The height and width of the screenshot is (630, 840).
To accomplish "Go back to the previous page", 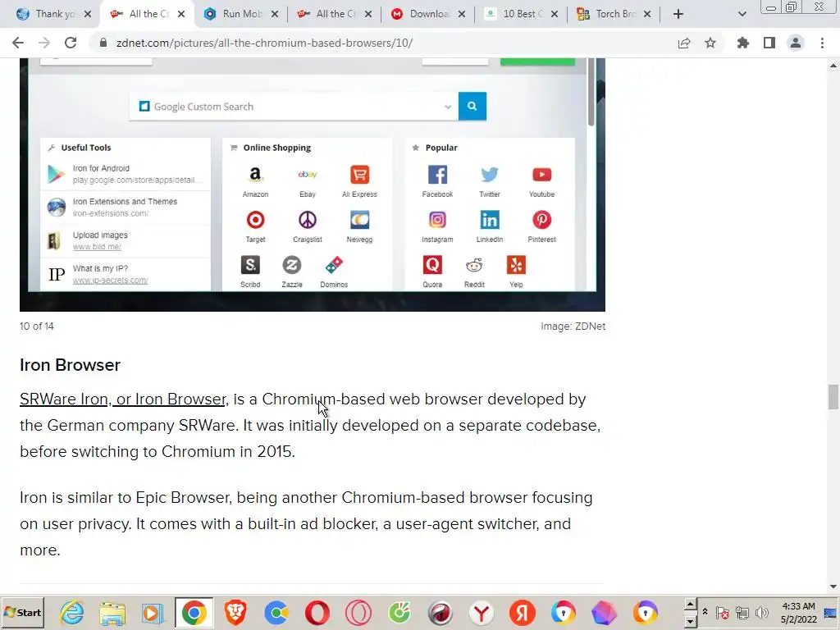I will click(x=18, y=43).
